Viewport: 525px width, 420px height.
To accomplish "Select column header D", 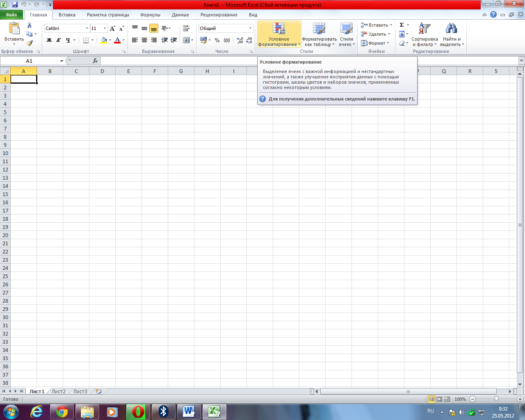I will click(102, 71).
